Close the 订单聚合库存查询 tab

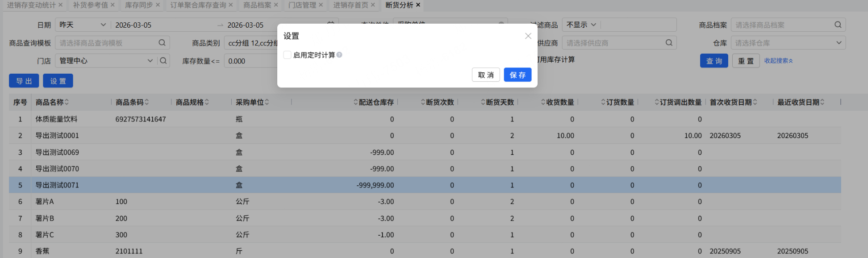pos(231,5)
